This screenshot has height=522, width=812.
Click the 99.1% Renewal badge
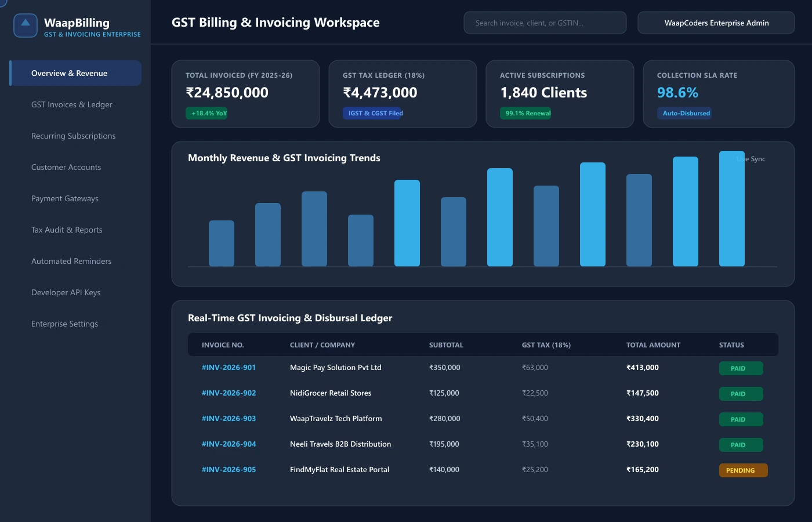click(525, 113)
